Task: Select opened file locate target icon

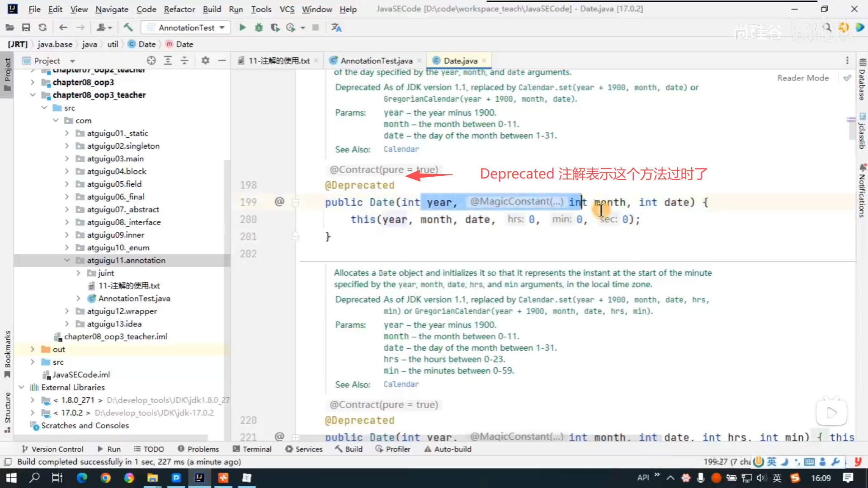Action: [151, 61]
